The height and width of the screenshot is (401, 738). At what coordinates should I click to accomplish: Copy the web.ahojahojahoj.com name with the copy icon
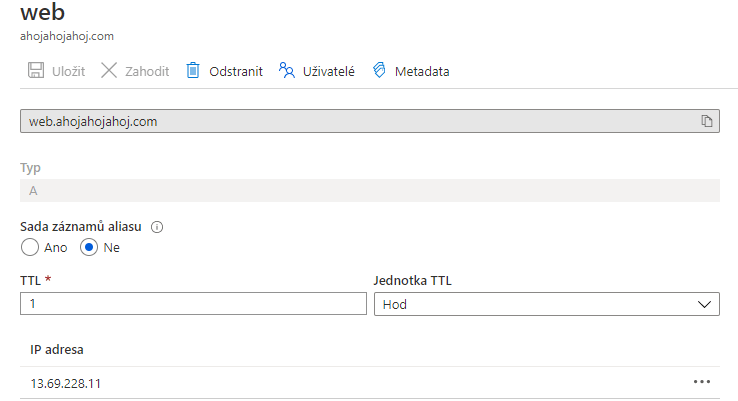click(706, 121)
